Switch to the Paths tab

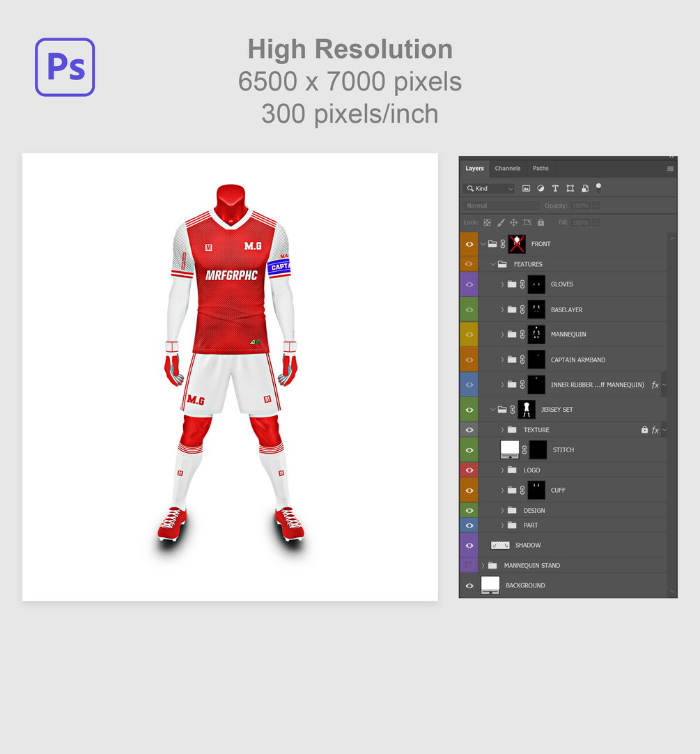coord(540,169)
